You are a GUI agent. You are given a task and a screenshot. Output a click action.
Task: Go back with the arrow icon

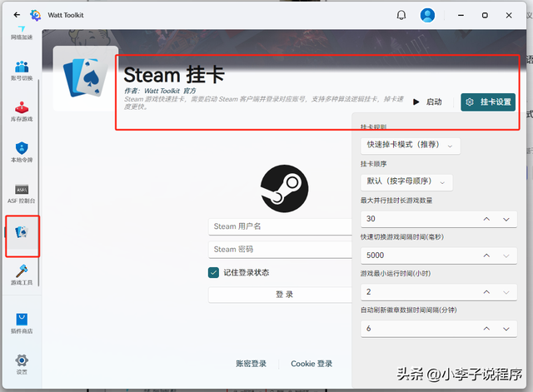17,15
